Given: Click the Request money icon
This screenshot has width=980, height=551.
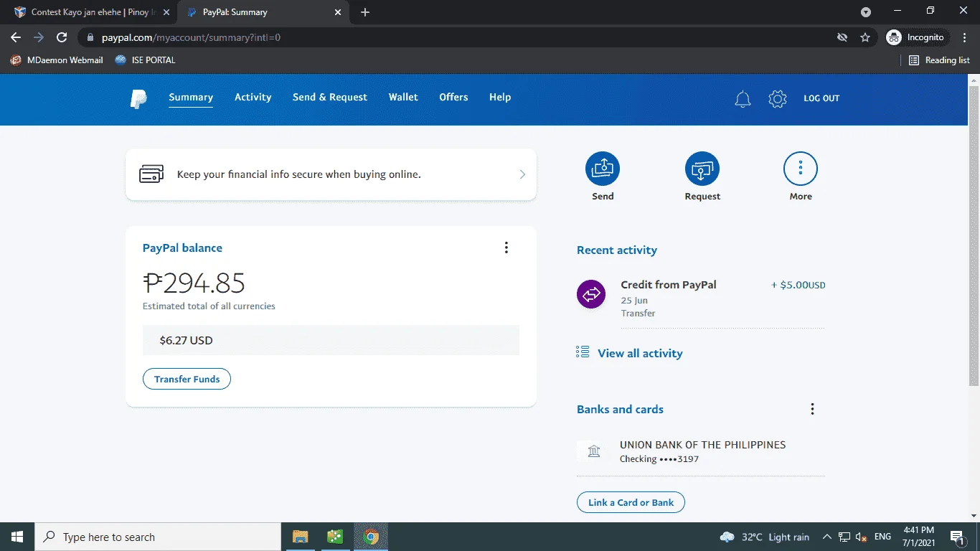Looking at the screenshot, I should [x=702, y=169].
